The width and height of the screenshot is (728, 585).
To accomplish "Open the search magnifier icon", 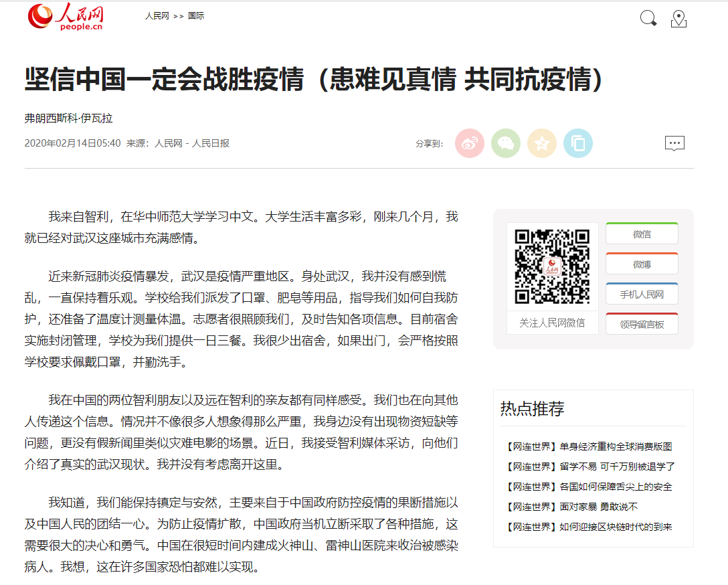I will tap(648, 19).
